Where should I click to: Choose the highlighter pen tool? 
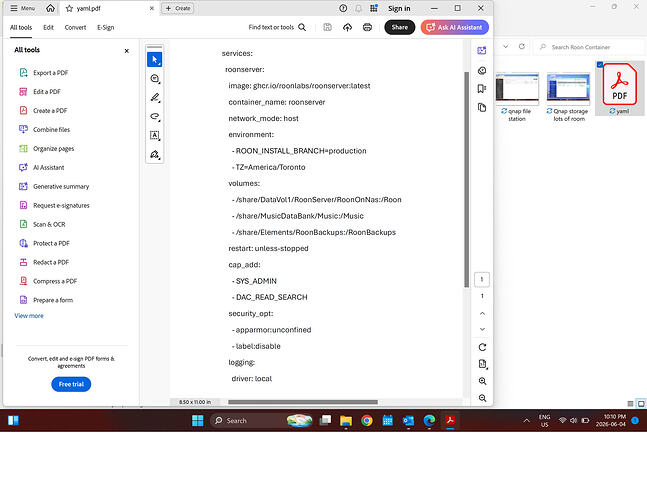[x=155, y=98]
